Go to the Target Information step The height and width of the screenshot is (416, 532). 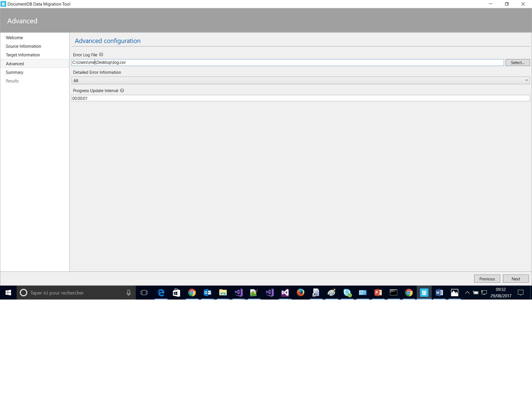[23, 55]
